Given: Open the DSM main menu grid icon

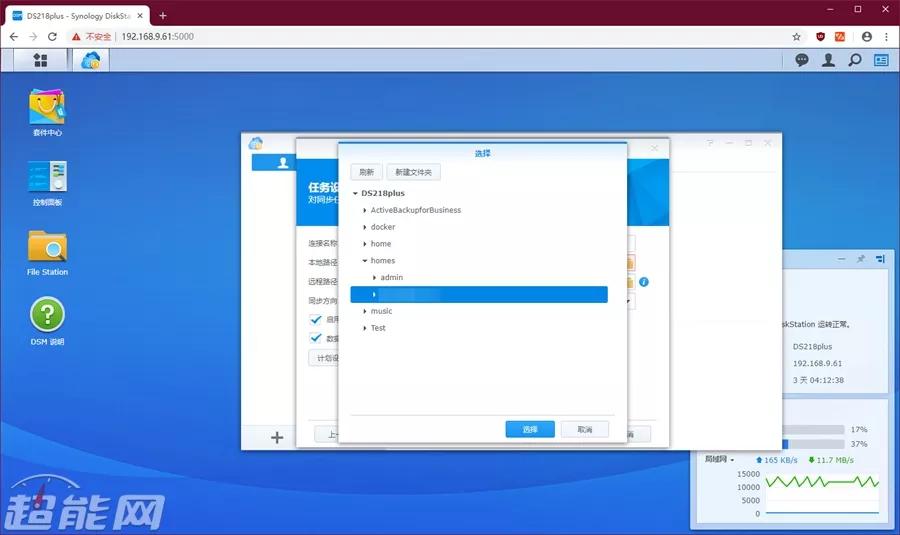Looking at the screenshot, I should pos(40,60).
